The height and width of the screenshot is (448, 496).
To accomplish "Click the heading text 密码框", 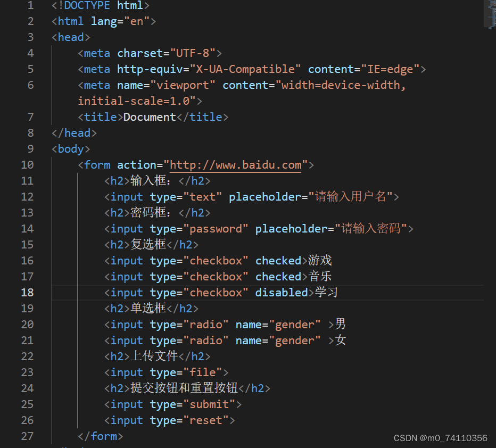I will tap(148, 212).
